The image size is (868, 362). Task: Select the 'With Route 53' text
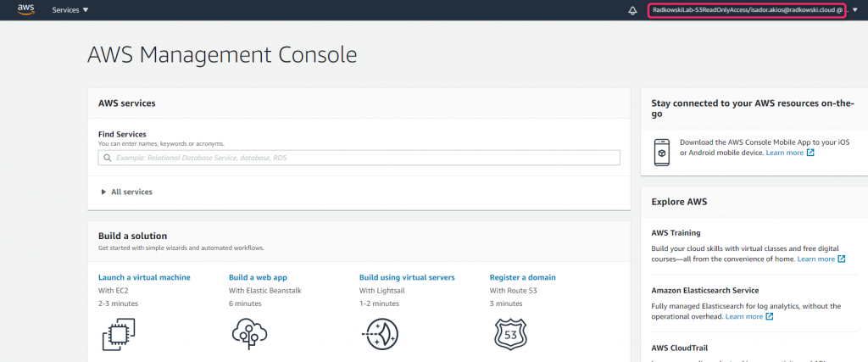513,290
